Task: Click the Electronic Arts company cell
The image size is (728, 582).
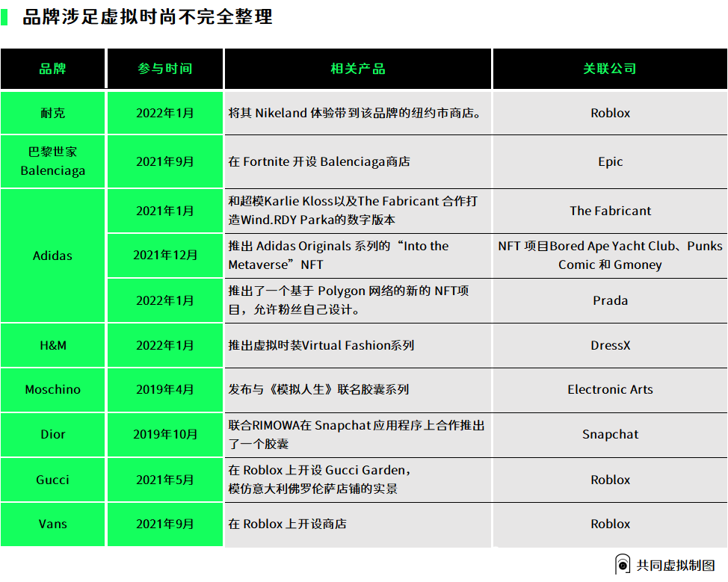Action: point(610,389)
